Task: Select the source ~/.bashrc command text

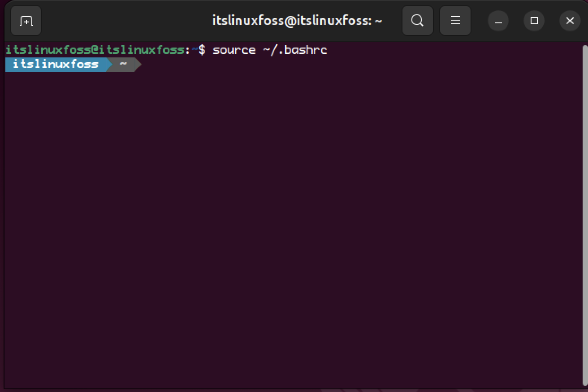Action: 269,50
